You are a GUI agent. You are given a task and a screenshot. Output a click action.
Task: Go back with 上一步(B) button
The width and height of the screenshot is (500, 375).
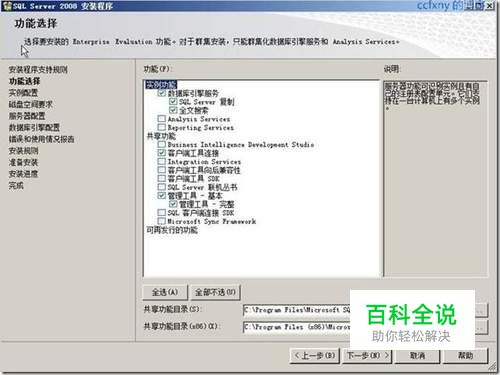click(x=315, y=356)
